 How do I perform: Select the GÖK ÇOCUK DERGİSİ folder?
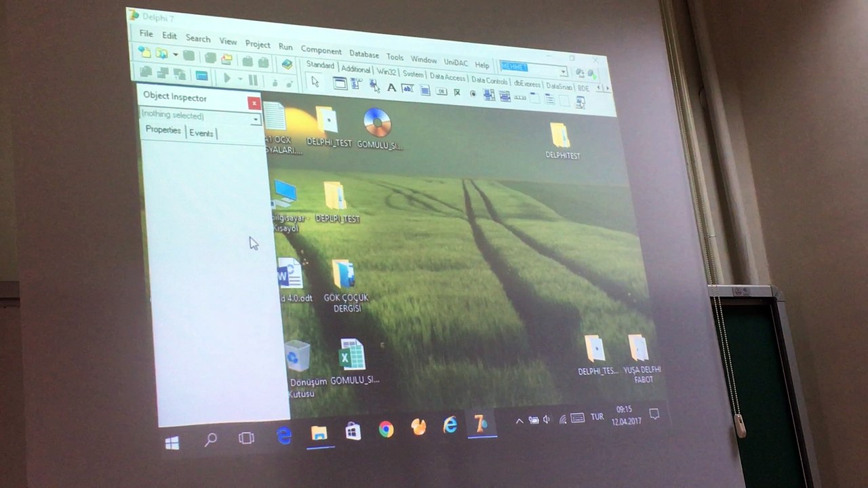[x=345, y=285]
